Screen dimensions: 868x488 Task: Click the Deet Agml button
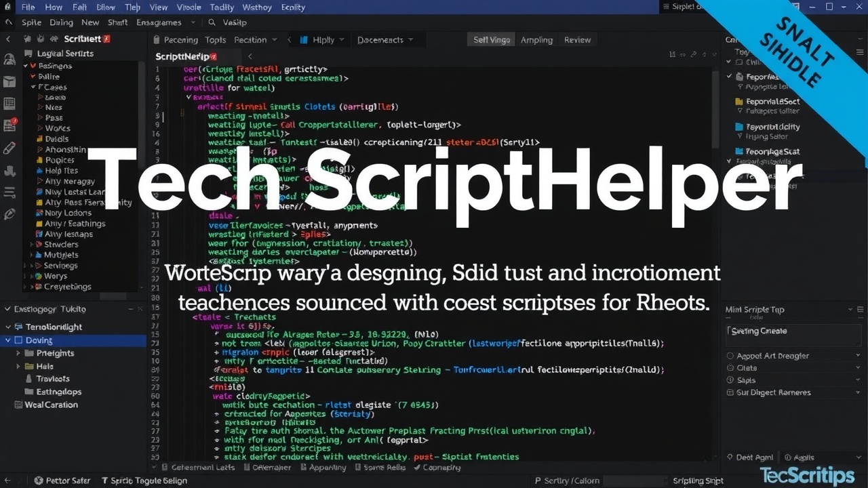pos(749,457)
